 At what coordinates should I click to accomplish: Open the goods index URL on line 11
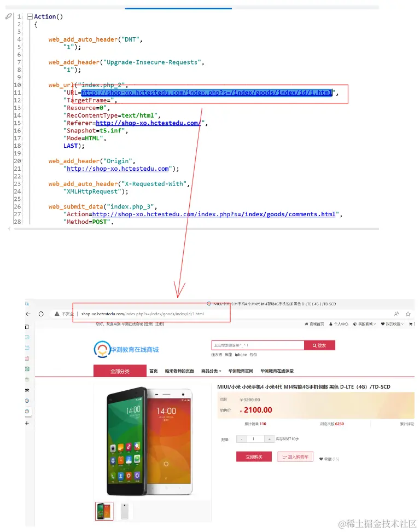206,92
